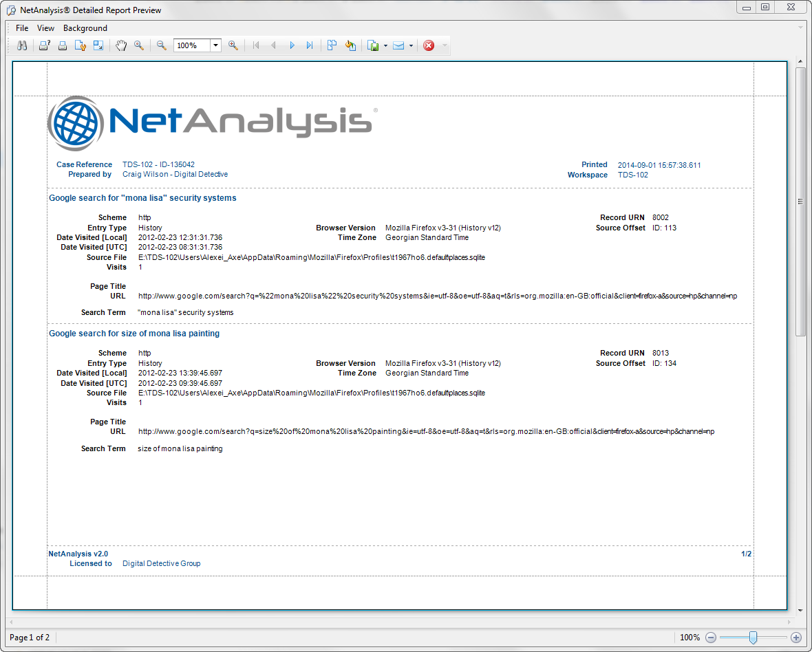
Task: Click the URL containing size%20of%20mona%20lisa
Action: [x=426, y=431]
